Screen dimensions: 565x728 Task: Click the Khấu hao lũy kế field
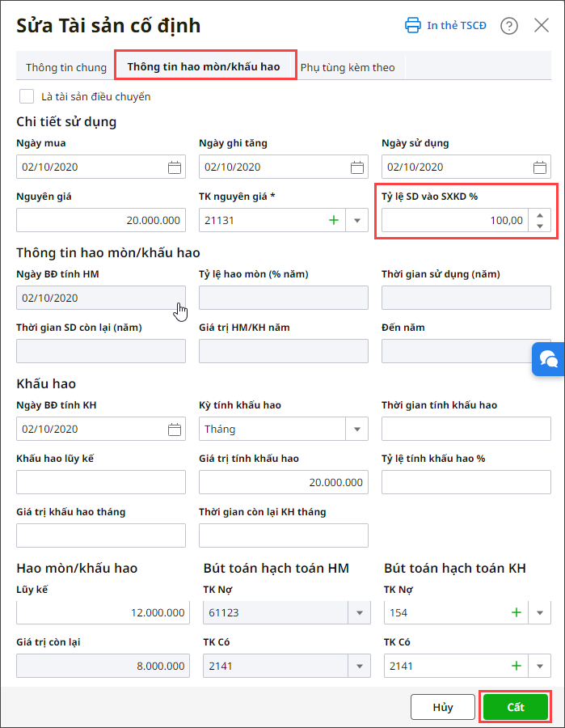pos(101,482)
